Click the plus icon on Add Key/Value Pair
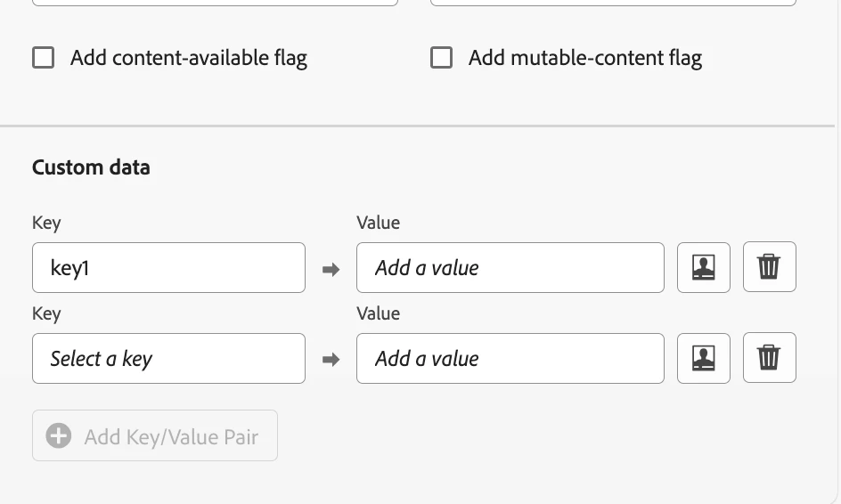The width and height of the screenshot is (841, 504). click(x=59, y=436)
